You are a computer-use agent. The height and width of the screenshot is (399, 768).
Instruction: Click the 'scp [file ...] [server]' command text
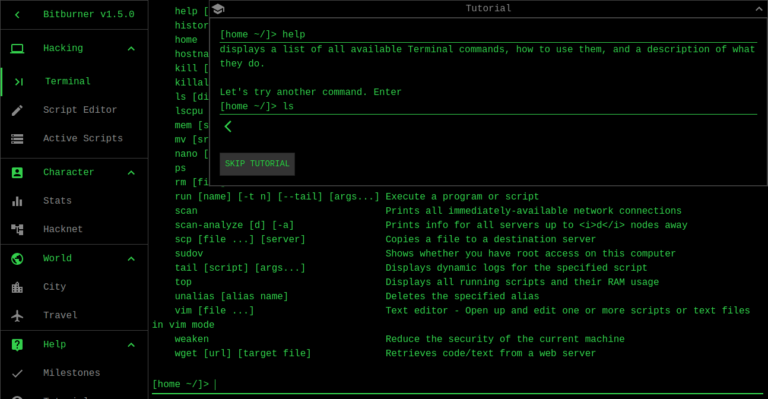coord(240,239)
